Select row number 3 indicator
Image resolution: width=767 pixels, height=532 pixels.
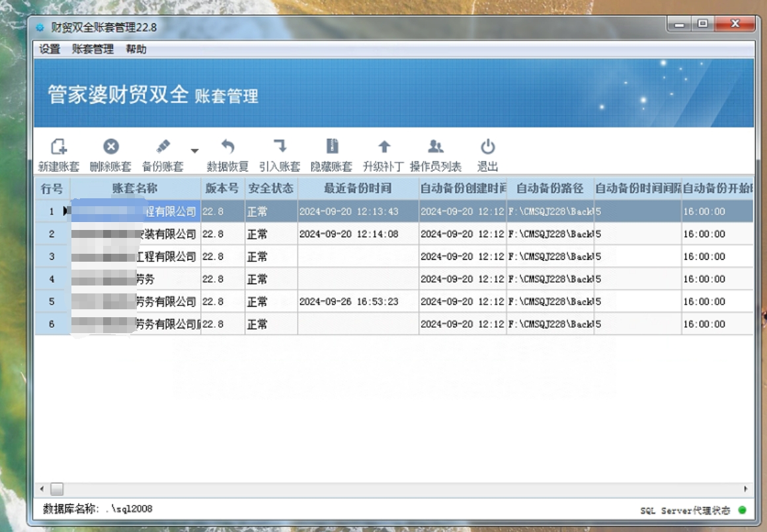(52, 256)
